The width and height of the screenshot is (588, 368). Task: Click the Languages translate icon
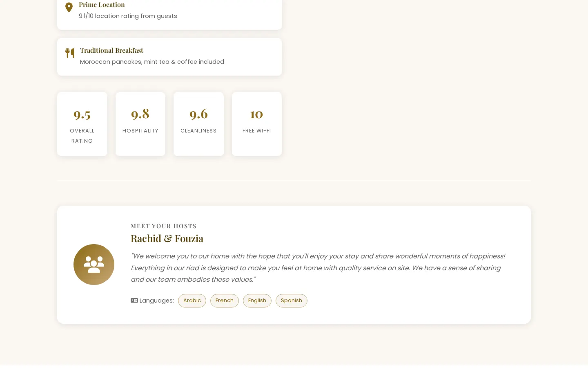[x=134, y=301]
